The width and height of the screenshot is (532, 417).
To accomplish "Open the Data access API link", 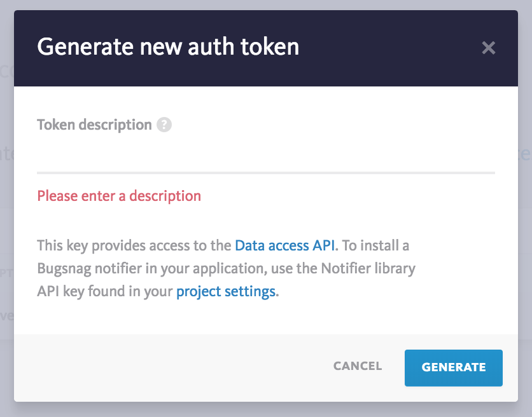I will click(285, 245).
